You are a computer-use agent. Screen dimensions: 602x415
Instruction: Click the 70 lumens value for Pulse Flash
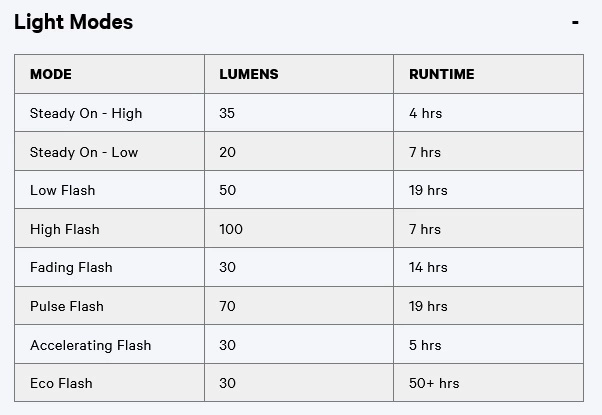pyautogui.click(x=227, y=306)
